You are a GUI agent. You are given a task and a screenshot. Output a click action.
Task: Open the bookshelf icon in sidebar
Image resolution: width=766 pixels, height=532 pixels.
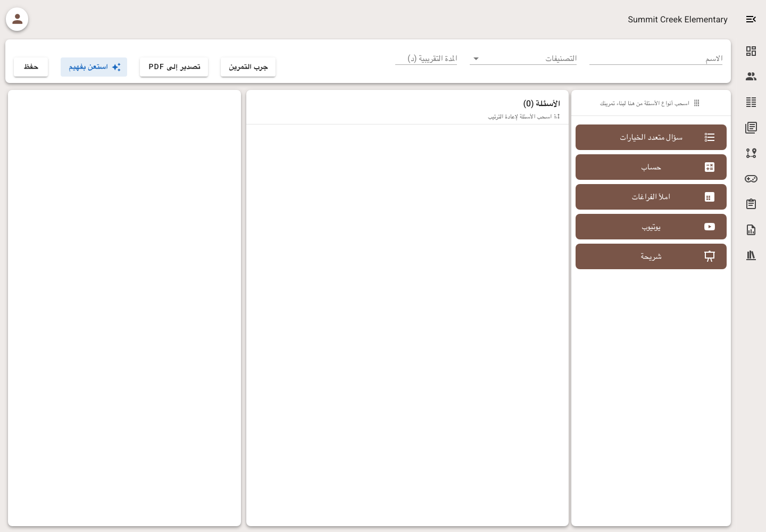[751, 255]
